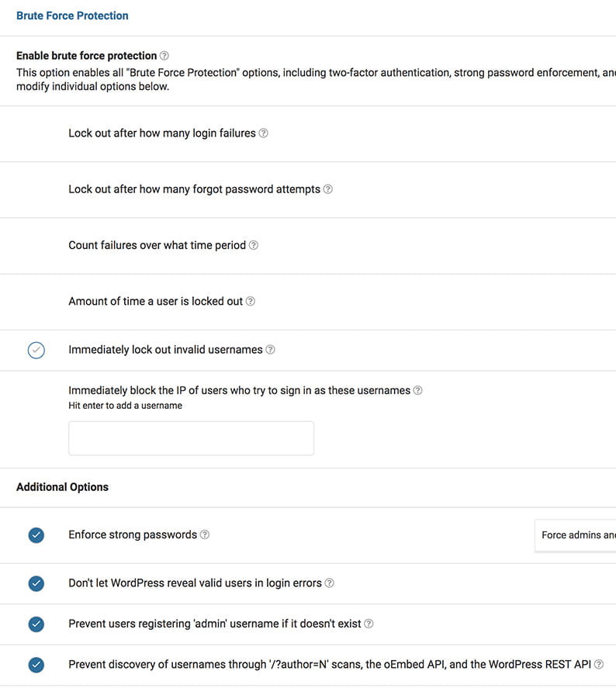Viewport: 616px width, 688px height.
Task: Show help for blocking IP of usernames
Action: tap(418, 391)
